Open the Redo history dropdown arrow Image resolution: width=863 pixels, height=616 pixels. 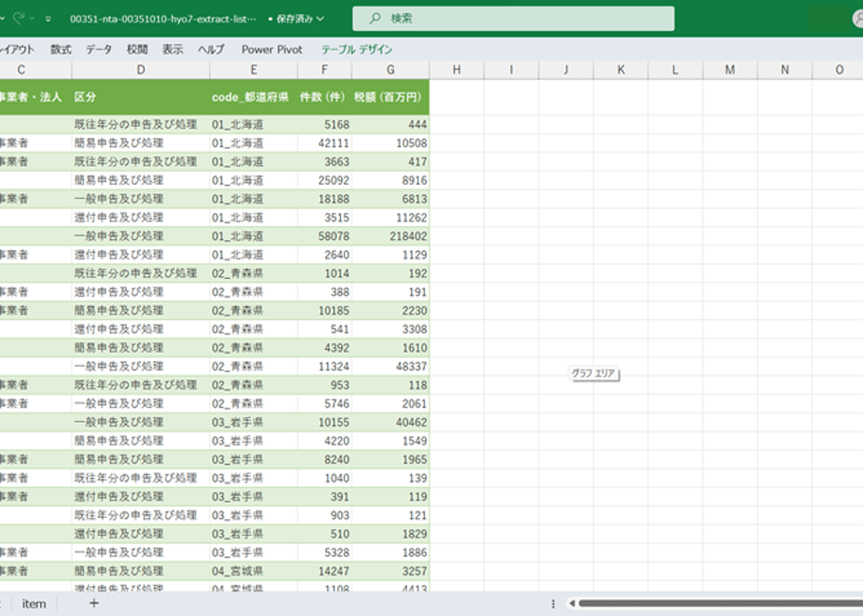point(33,19)
